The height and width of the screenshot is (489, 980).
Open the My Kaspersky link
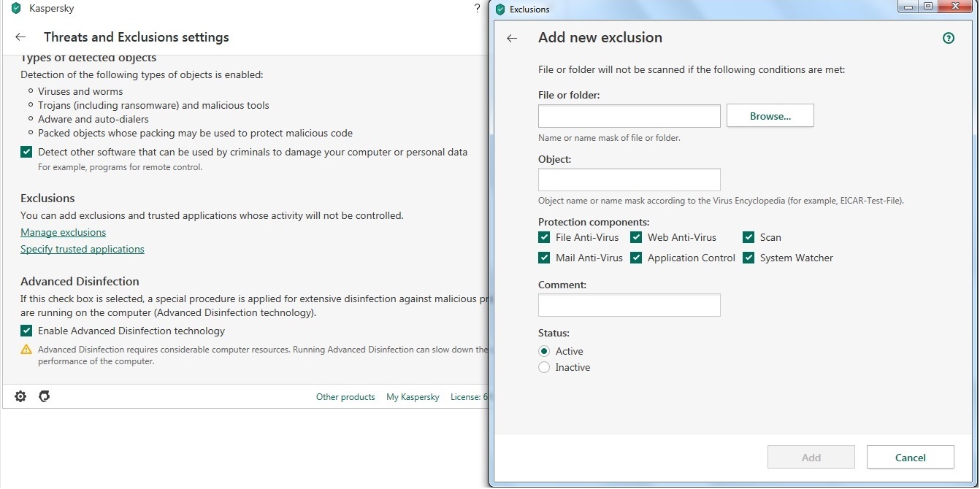(413, 397)
